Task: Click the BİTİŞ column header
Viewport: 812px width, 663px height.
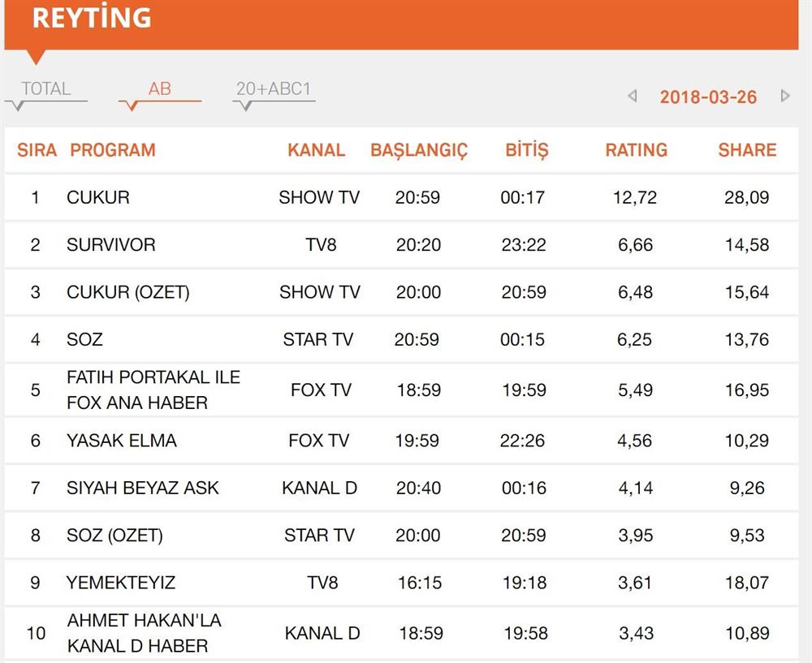Action: (x=527, y=150)
